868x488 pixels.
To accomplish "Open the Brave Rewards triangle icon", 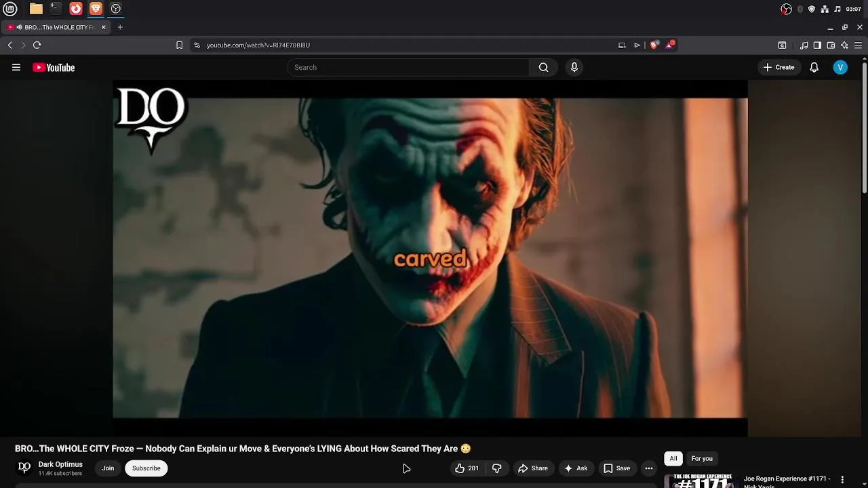I will (671, 45).
